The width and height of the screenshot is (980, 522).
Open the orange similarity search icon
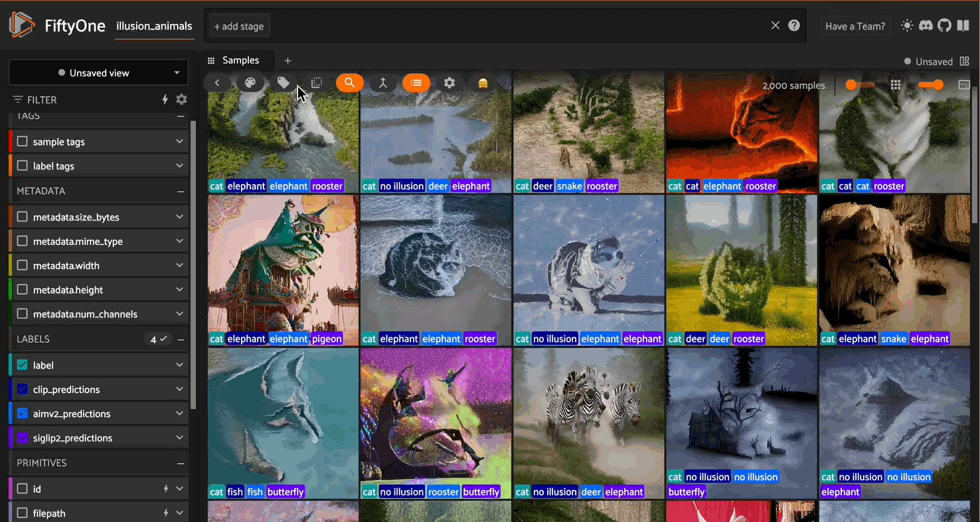[350, 83]
